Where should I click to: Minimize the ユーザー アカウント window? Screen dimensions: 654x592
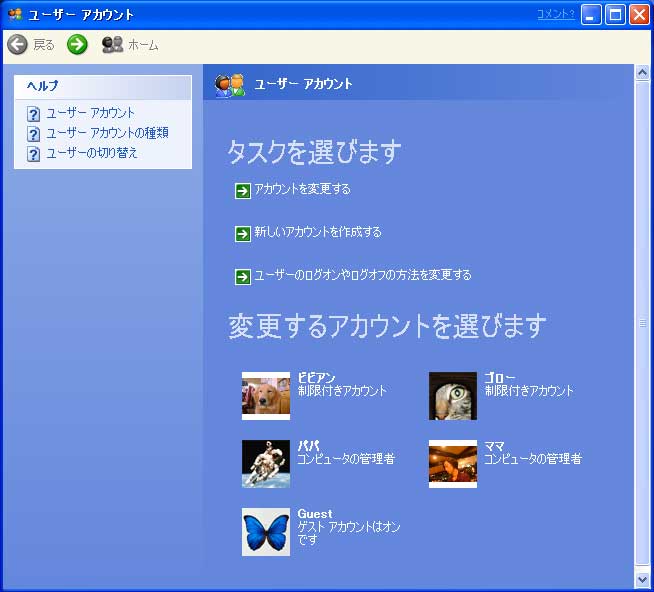coord(591,15)
